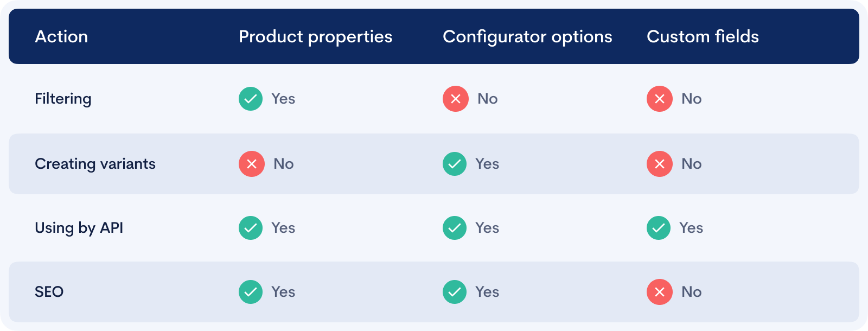
Task: Click green check icon for SEO Configurator options
Action: click(455, 292)
